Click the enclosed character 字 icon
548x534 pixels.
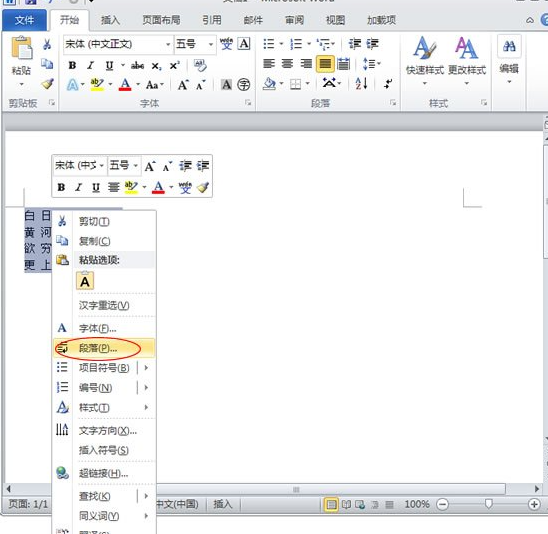(244, 85)
